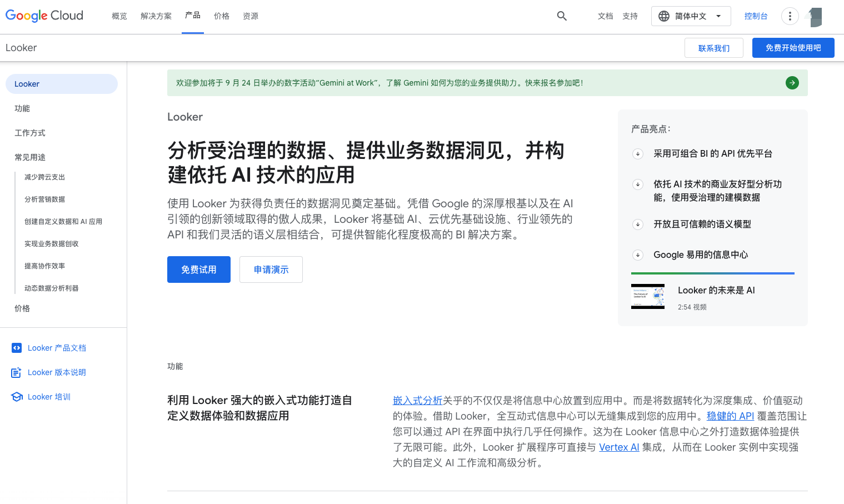Expand the 开放且可信赖的语义模型 arrow
844x504 pixels.
tap(638, 224)
